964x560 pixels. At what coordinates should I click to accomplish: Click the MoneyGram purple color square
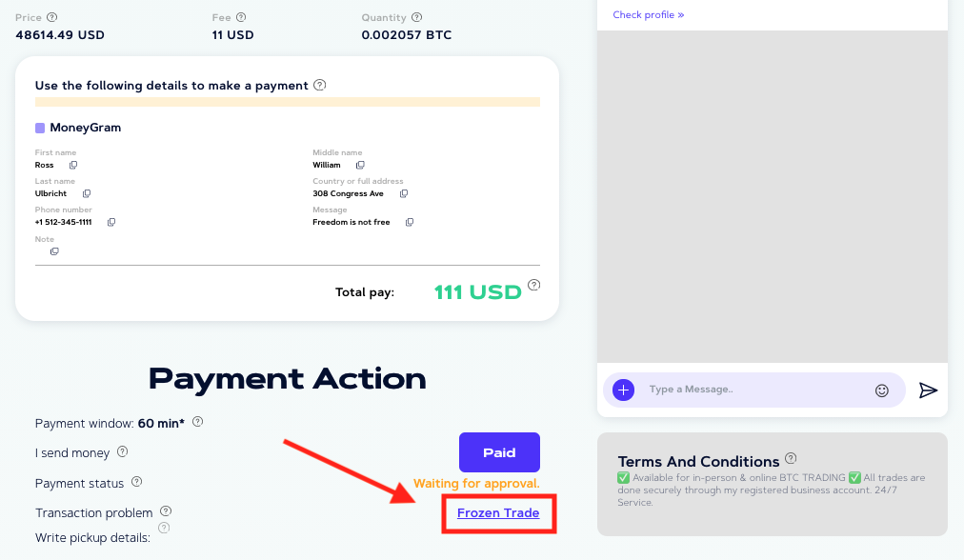40,128
